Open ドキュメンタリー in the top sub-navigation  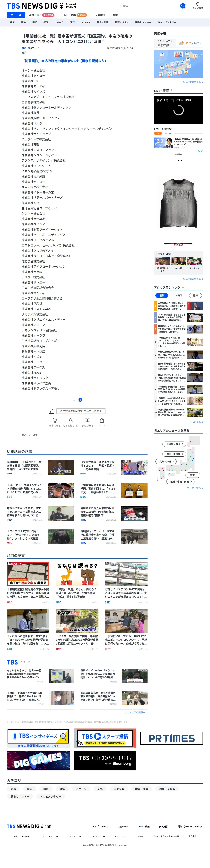(x=167, y=22)
